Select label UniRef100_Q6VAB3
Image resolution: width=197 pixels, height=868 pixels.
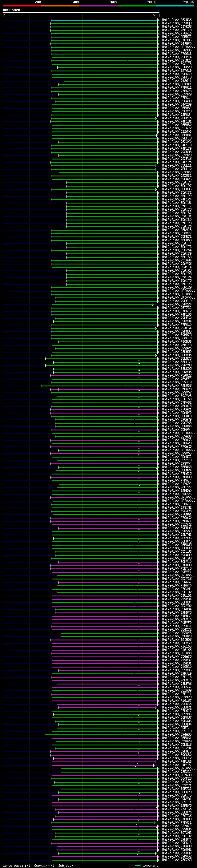pyautogui.click(x=177, y=436)
